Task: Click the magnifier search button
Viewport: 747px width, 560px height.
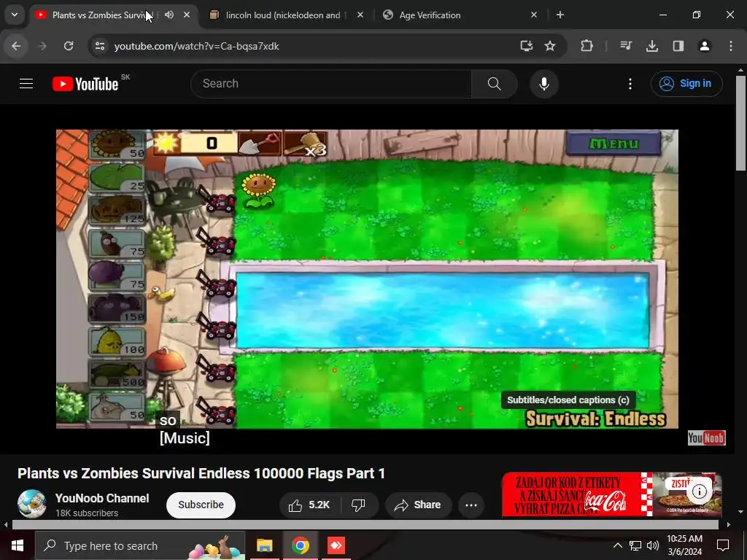Action: coord(495,84)
